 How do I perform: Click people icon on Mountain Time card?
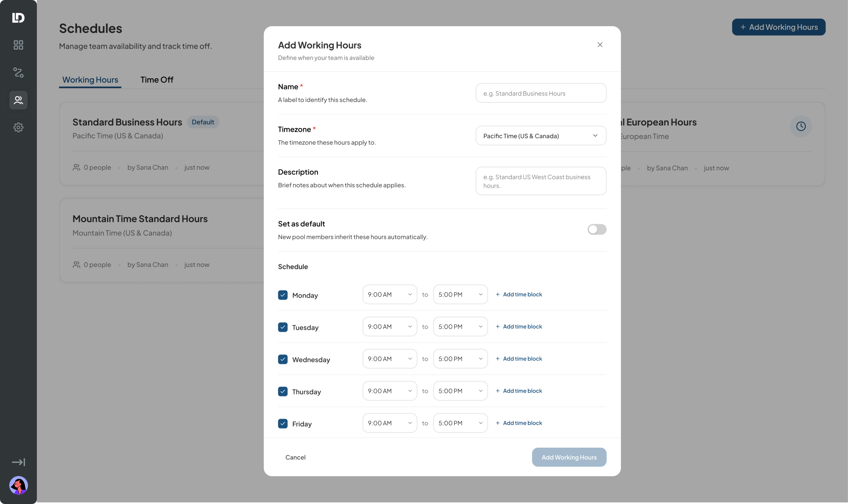pyautogui.click(x=76, y=265)
